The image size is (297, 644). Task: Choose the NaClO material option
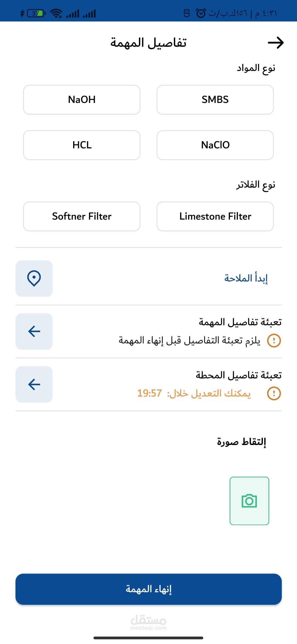(x=215, y=145)
